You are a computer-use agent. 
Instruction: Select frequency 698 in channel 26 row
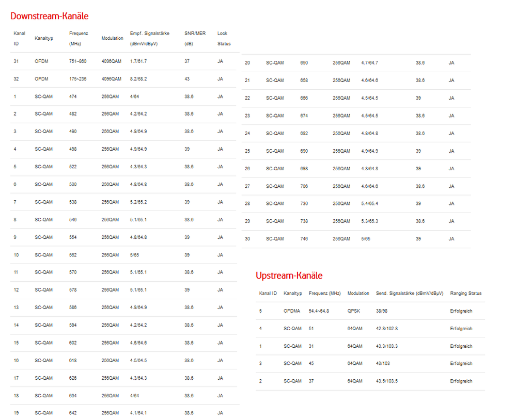304,169
